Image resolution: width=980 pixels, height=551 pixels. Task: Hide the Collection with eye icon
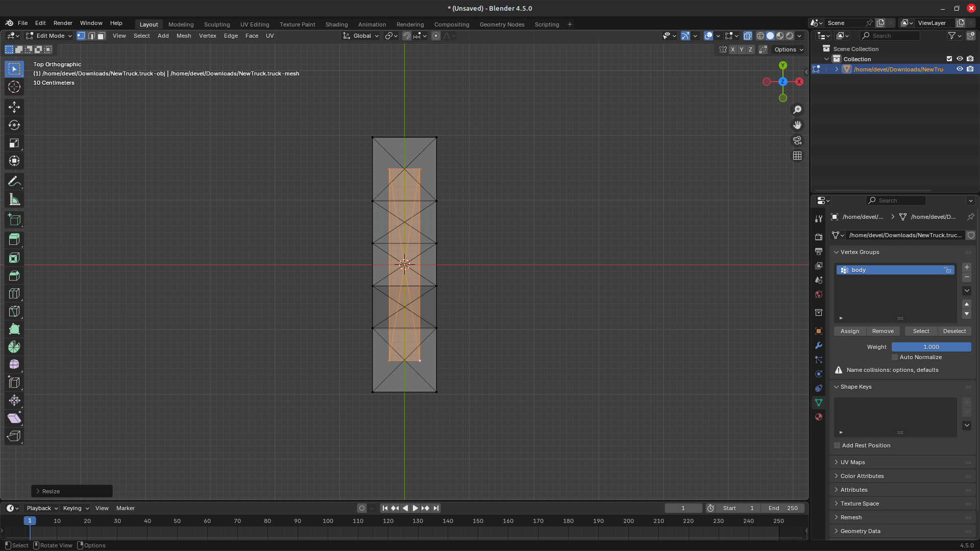click(x=960, y=59)
